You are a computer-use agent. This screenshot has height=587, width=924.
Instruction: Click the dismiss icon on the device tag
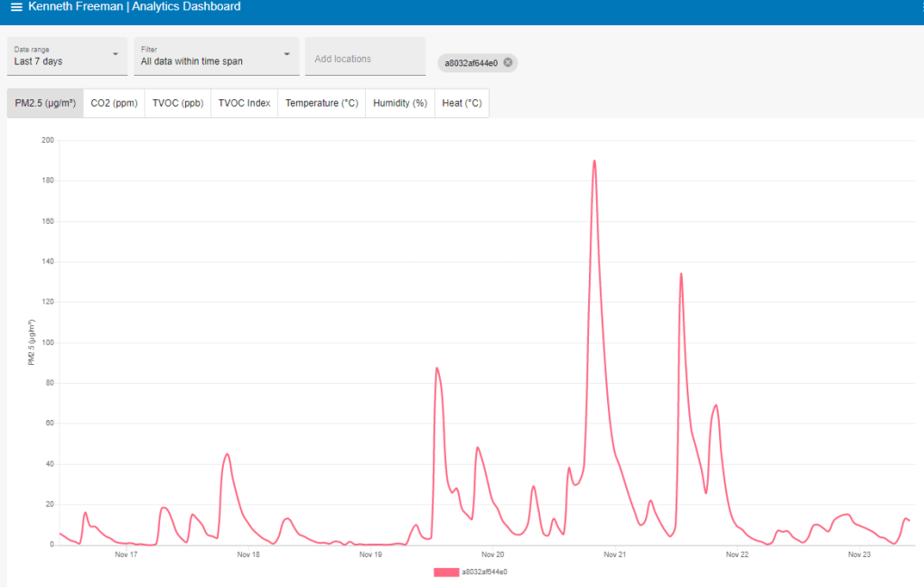tap(507, 62)
